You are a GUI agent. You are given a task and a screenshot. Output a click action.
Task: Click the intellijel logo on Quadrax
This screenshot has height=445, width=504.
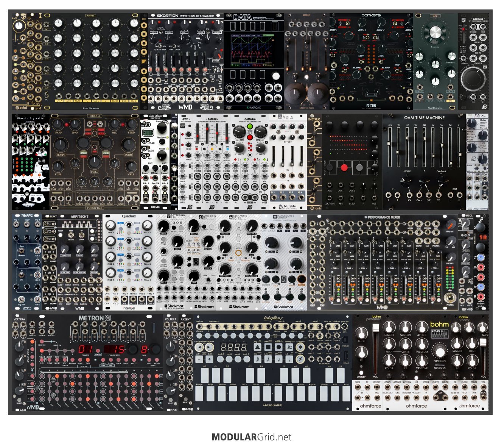[129, 308]
